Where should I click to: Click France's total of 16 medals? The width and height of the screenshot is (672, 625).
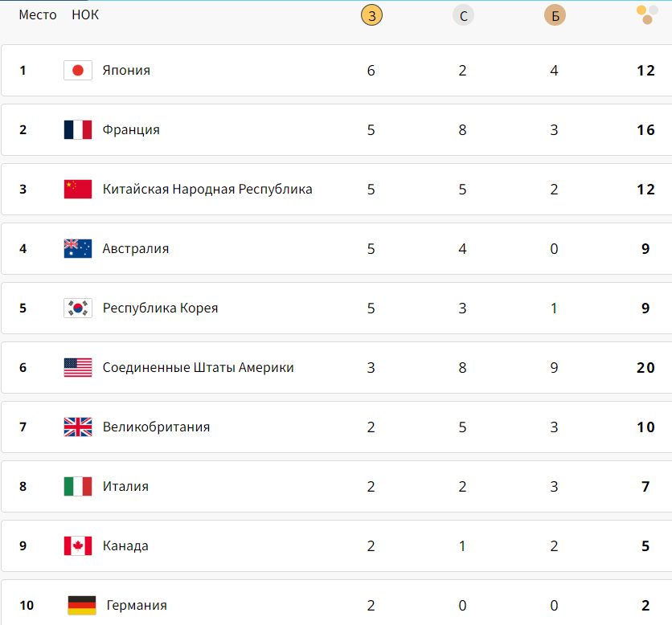(x=646, y=130)
